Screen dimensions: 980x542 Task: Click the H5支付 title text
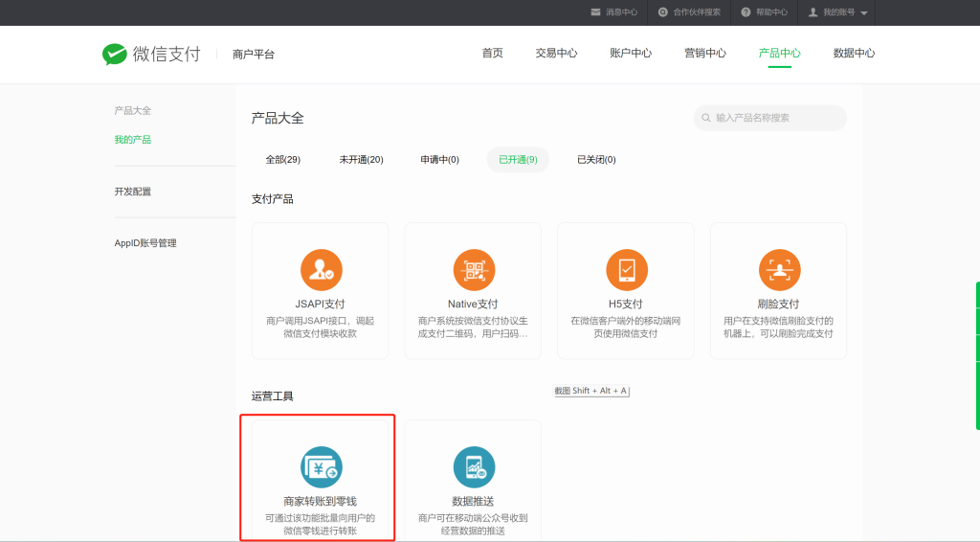626,304
